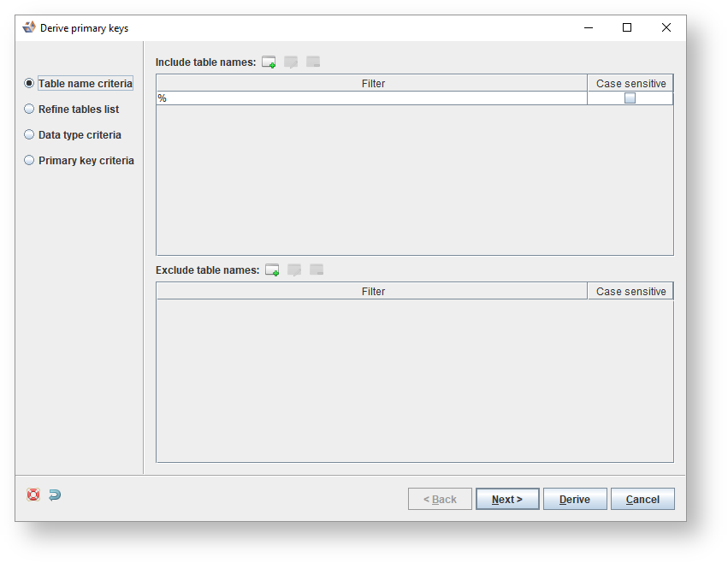Go to the next wizard step
The width and height of the screenshot is (728, 563).
tap(507, 499)
